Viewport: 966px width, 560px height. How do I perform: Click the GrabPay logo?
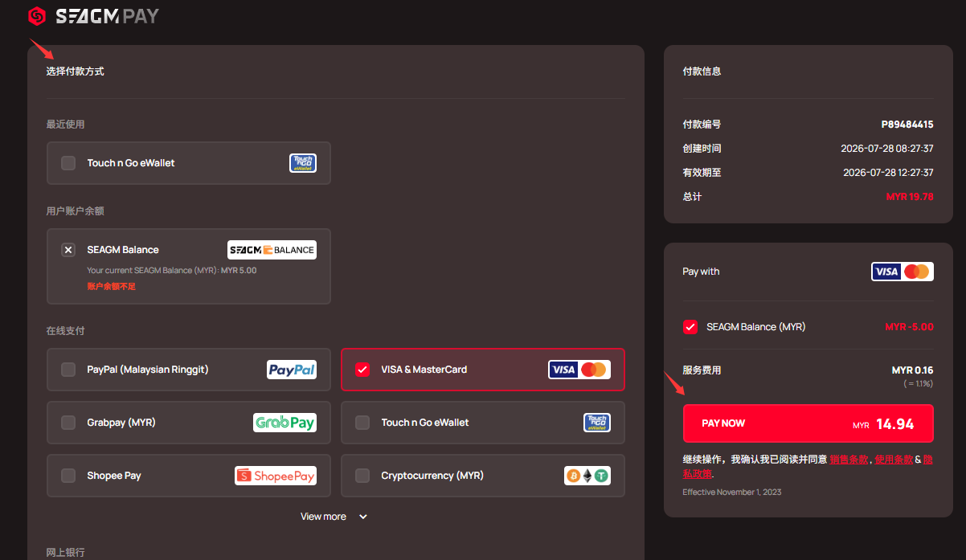(284, 423)
